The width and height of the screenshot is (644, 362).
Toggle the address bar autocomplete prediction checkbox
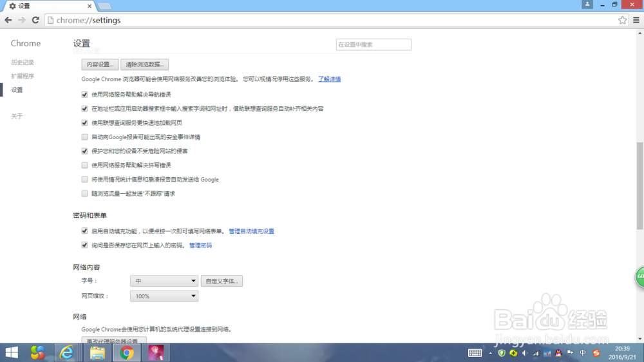[84, 108]
